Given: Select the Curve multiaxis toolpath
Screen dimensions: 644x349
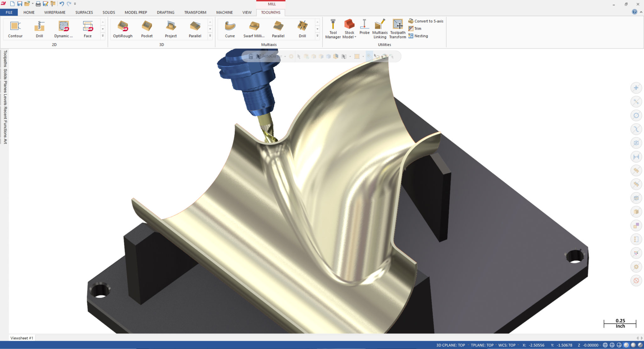Looking at the screenshot, I should pyautogui.click(x=230, y=29).
